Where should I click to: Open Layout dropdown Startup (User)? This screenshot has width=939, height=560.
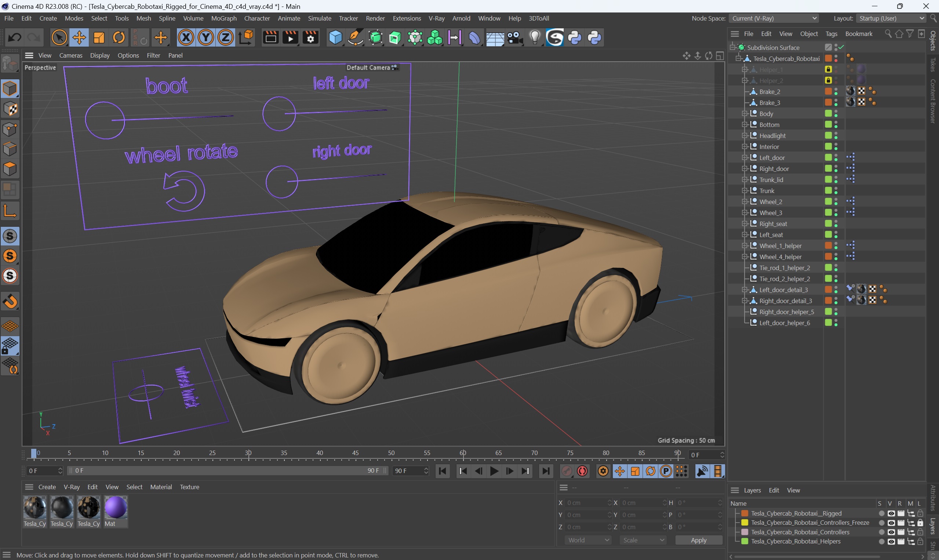point(891,18)
